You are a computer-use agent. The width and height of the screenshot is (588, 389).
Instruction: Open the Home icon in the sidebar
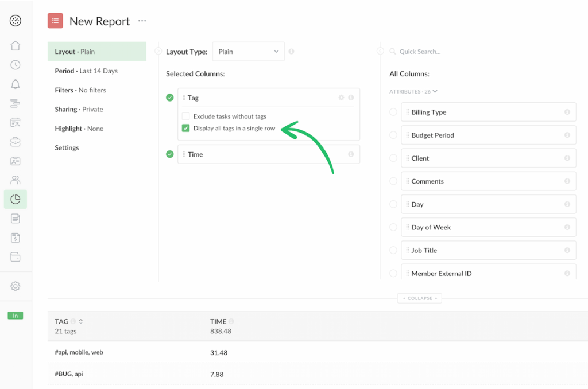15,45
